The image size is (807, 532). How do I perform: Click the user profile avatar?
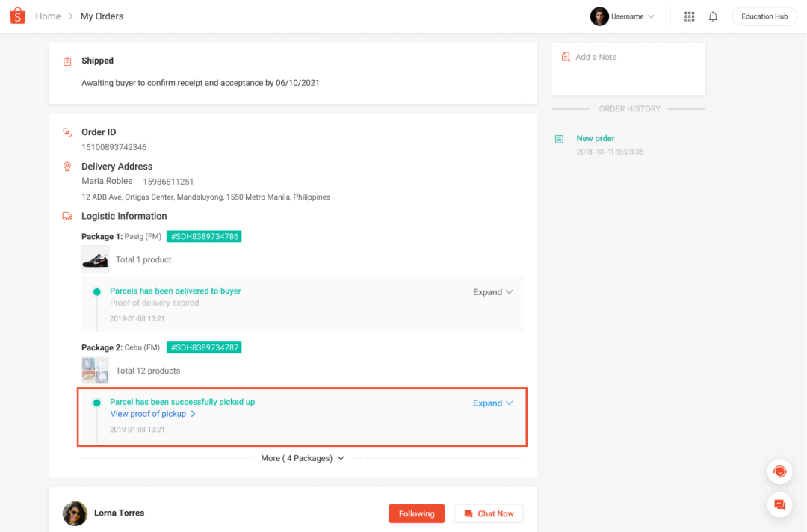click(x=599, y=16)
